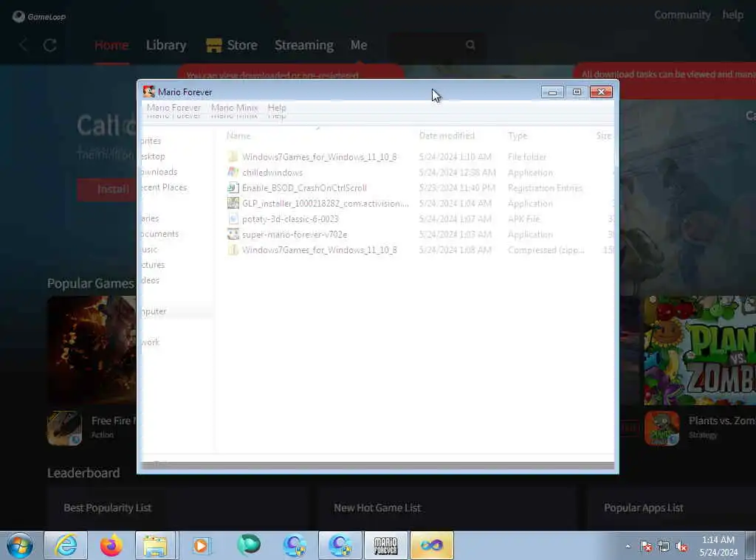Select Desktop in the navigation pane

[x=153, y=156]
